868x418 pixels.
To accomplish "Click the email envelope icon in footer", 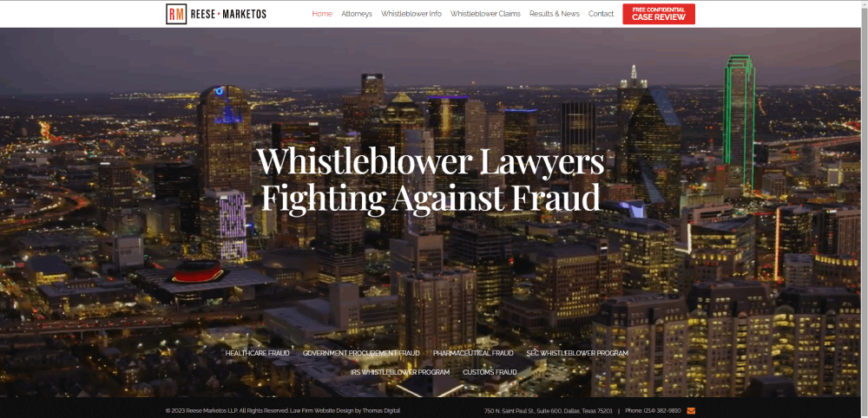I will tap(691, 411).
